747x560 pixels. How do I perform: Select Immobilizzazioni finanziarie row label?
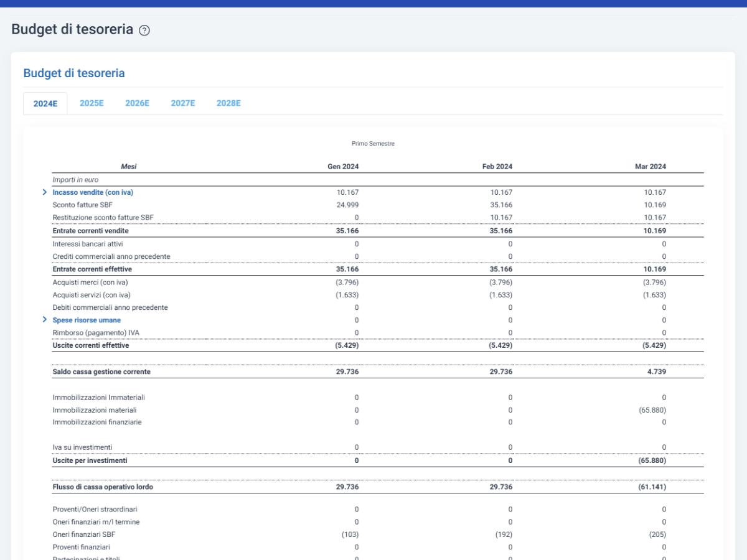tap(97, 422)
